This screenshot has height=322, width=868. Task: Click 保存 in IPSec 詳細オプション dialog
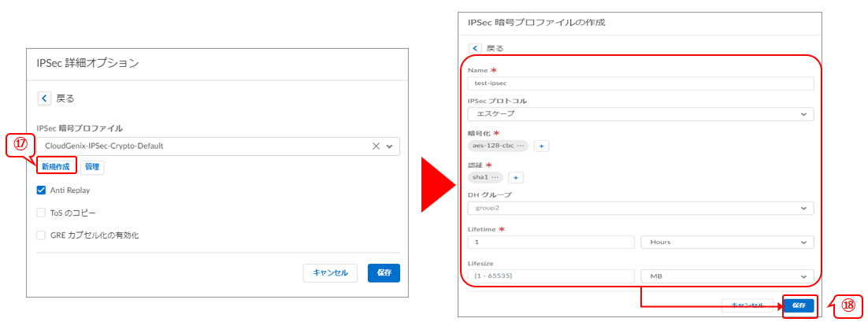click(x=384, y=272)
